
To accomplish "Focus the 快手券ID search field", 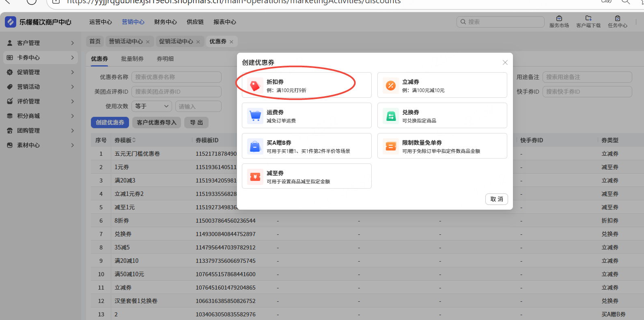I will [587, 92].
